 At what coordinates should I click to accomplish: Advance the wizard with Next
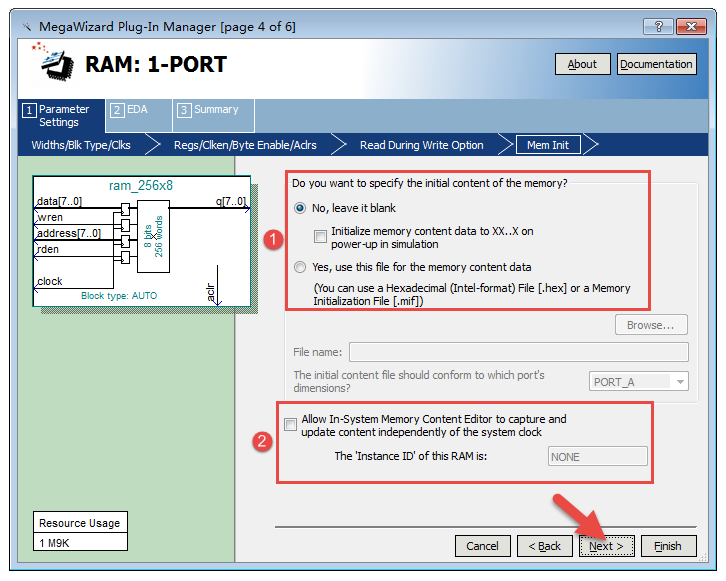tap(607, 546)
